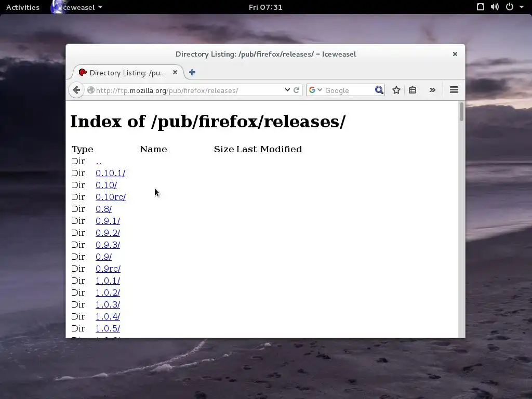
Task: Click the magnifier search icon
Action: tap(379, 90)
